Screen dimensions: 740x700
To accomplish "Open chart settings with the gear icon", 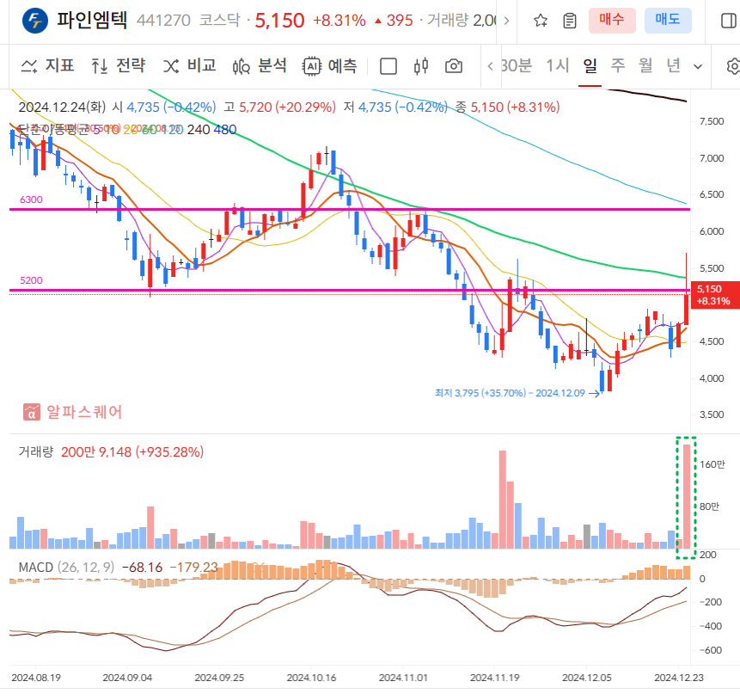I will click(732, 65).
